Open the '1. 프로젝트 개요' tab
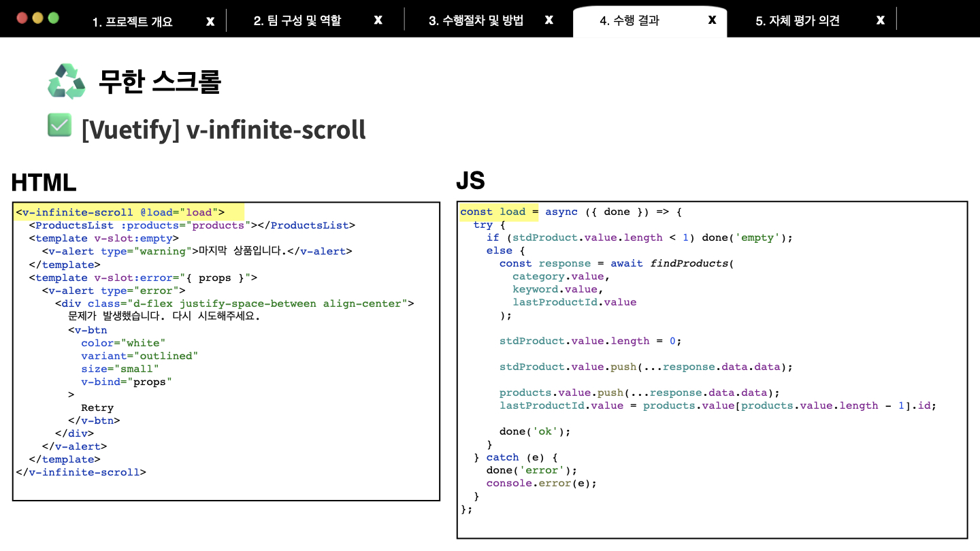The image size is (980, 551). (x=133, y=21)
